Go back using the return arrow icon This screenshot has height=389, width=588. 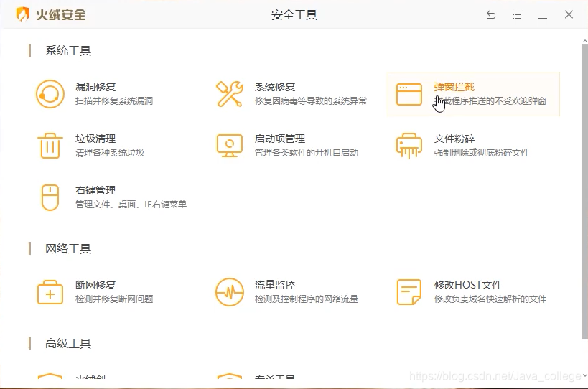click(x=491, y=14)
